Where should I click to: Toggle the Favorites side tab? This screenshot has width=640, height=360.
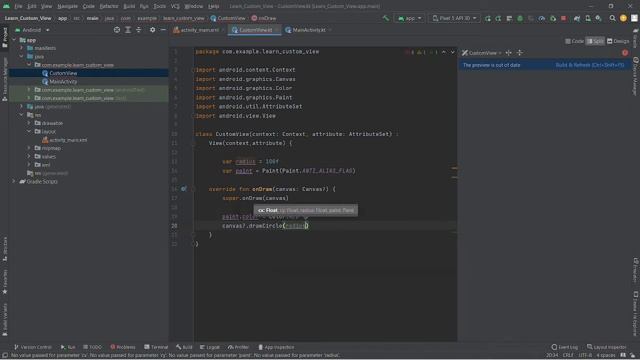[4, 282]
